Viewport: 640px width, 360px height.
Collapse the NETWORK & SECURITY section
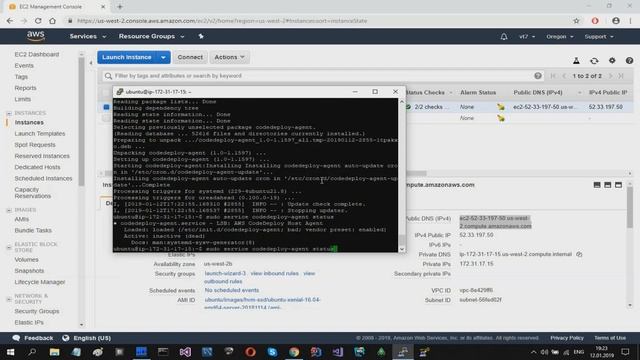coord(9,299)
